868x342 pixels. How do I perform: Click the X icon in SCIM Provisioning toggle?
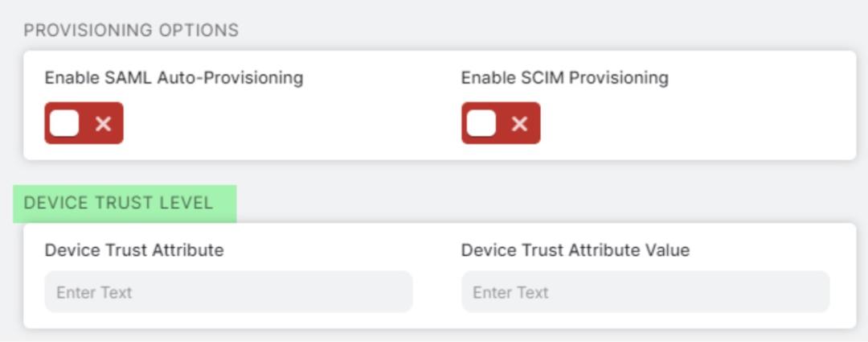(x=519, y=124)
